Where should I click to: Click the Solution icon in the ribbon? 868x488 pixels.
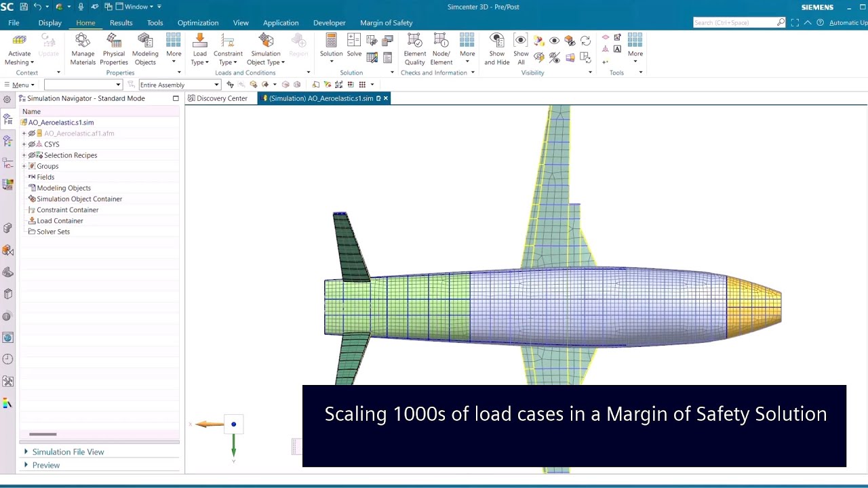[x=331, y=41]
